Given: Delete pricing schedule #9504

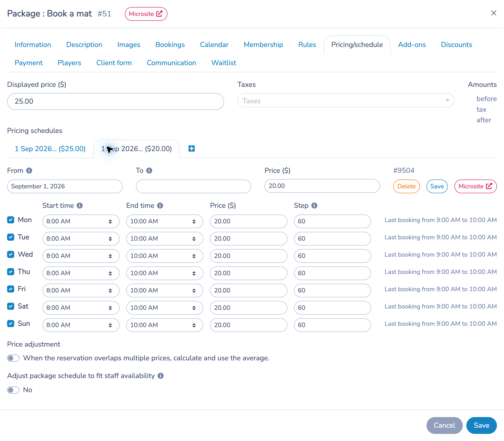Looking at the screenshot, I should pos(406,186).
